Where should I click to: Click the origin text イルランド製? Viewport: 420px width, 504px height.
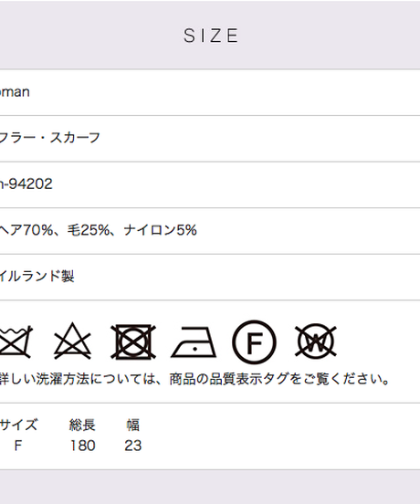click(37, 277)
